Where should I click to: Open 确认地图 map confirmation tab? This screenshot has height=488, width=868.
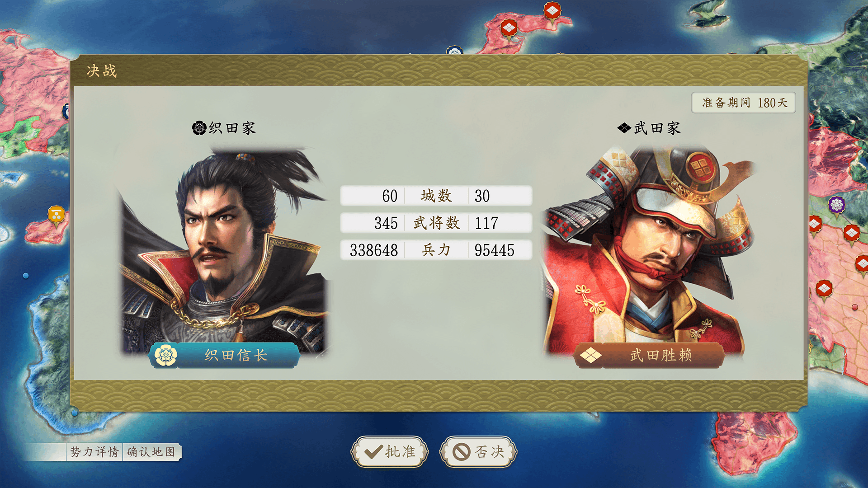151,452
